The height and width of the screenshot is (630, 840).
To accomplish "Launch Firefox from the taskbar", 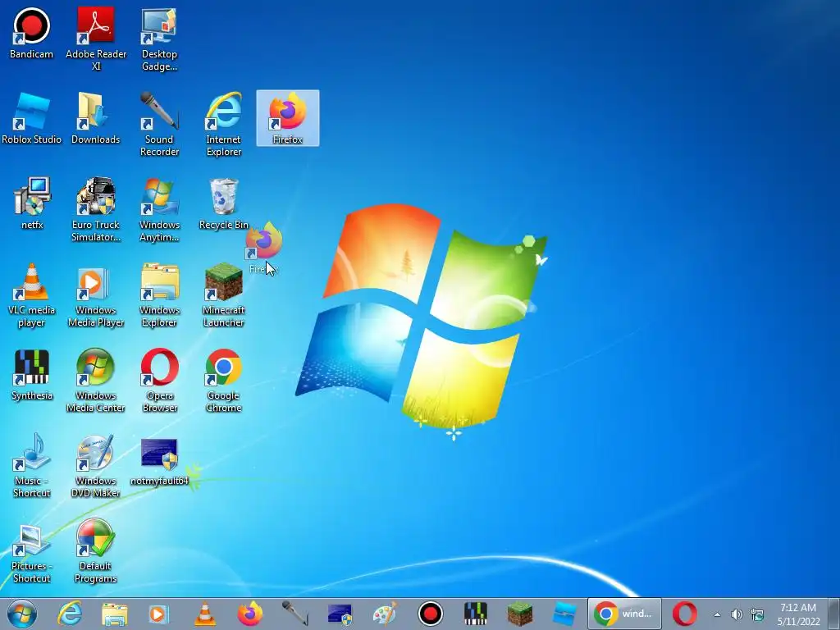I will 250,614.
